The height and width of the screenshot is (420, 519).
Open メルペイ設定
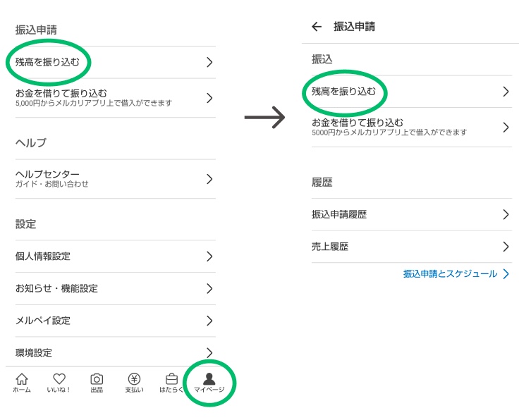tap(116, 321)
